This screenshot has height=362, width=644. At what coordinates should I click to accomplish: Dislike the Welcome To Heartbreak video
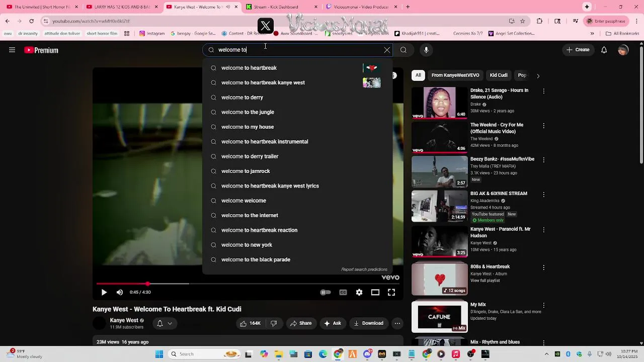pyautogui.click(x=274, y=323)
